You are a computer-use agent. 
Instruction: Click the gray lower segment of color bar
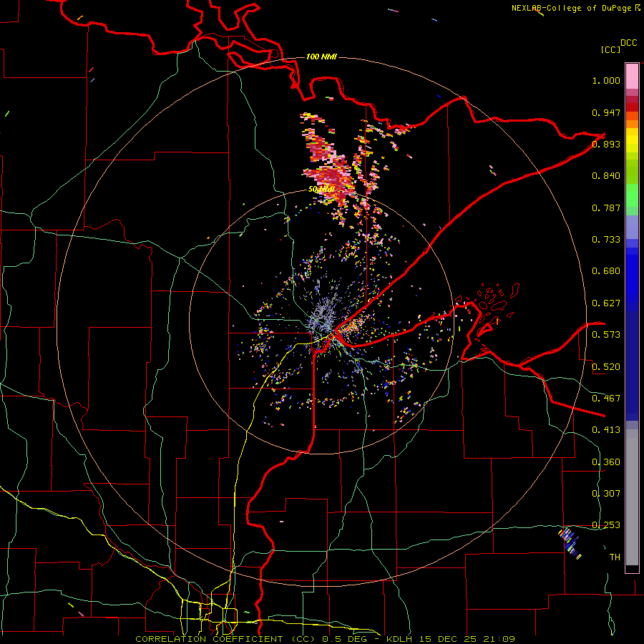[x=632, y=497]
